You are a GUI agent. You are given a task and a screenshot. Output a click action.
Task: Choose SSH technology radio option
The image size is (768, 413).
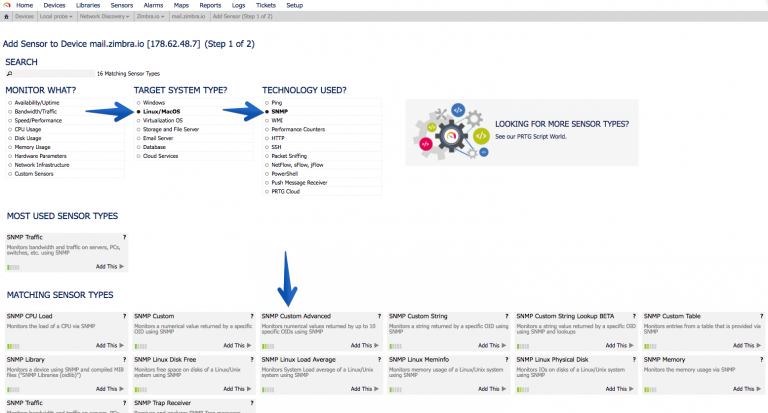(x=267, y=147)
